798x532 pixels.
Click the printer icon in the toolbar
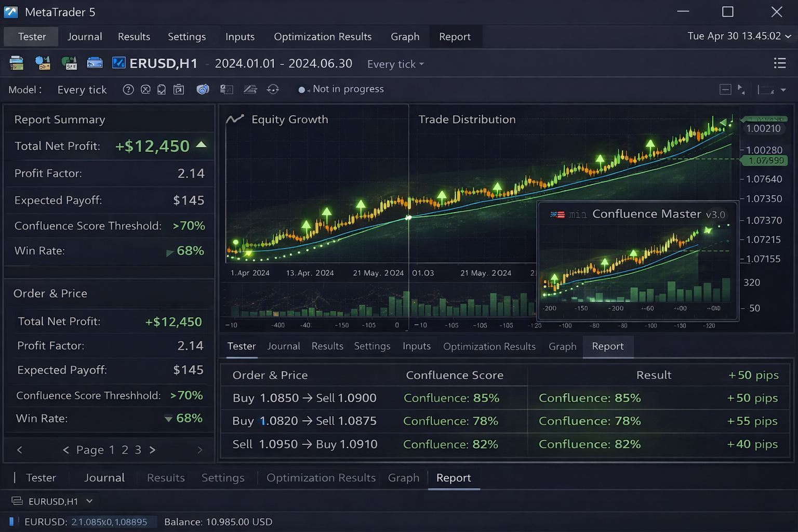17,63
